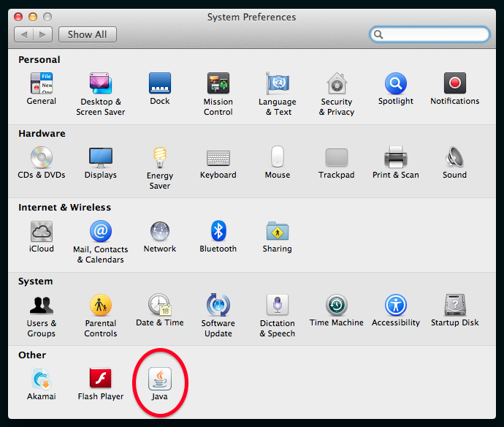Open iCloud preferences

click(x=42, y=231)
